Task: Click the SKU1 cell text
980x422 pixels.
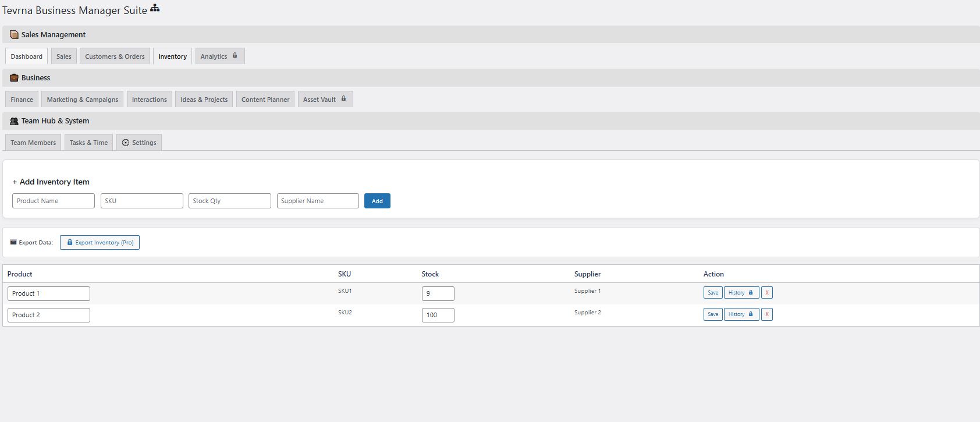Action: [345, 290]
